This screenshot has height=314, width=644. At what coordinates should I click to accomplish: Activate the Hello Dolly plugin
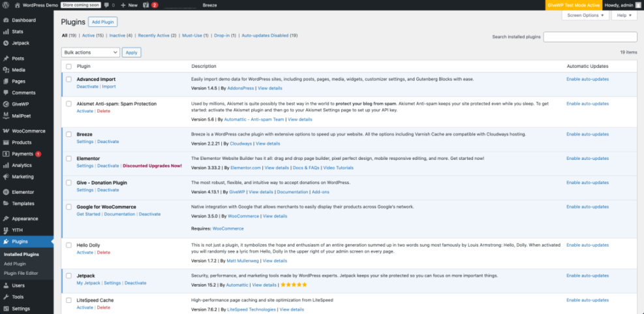(85, 253)
